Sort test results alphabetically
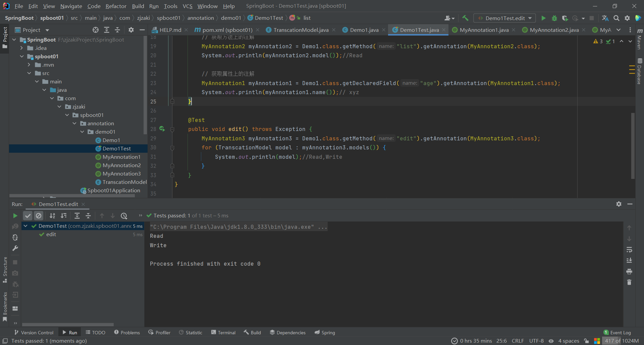Viewport: 644px width, 345px height. (x=52, y=216)
